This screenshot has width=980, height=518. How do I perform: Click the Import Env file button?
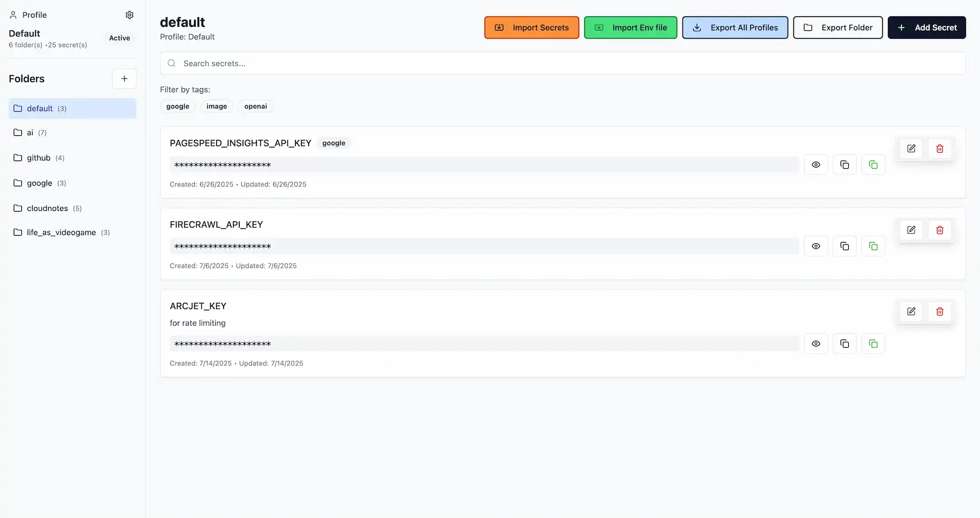click(630, 28)
